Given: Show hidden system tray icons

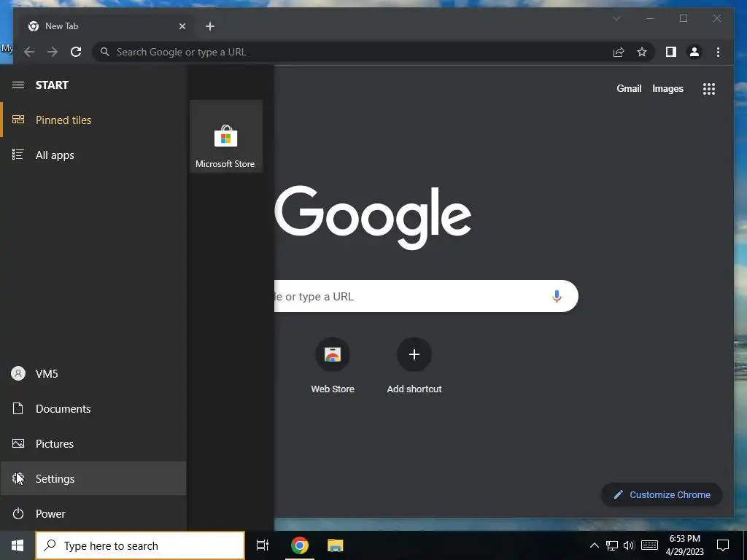Looking at the screenshot, I should (594, 545).
